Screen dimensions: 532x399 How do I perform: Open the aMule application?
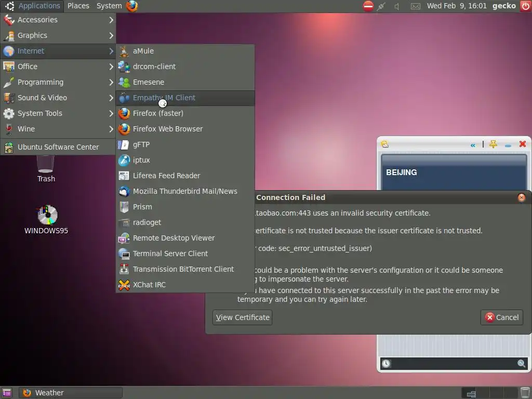point(185,51)
